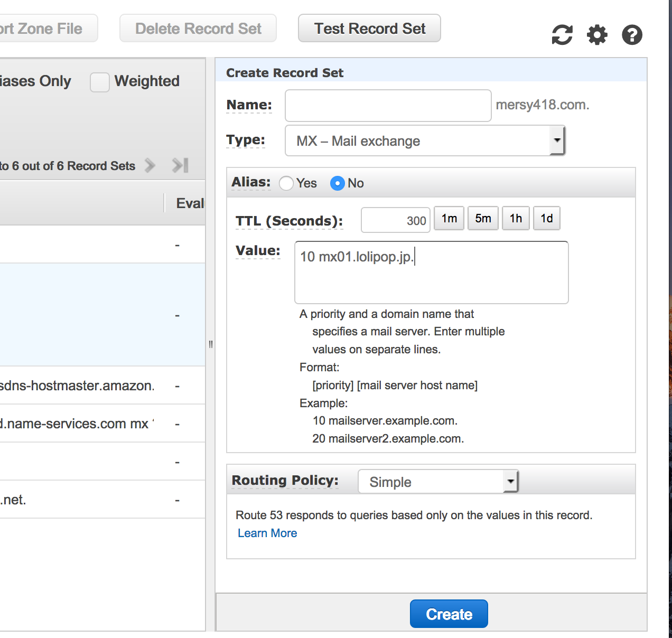Set TTL to 1m preset

(x=449, y=219)
